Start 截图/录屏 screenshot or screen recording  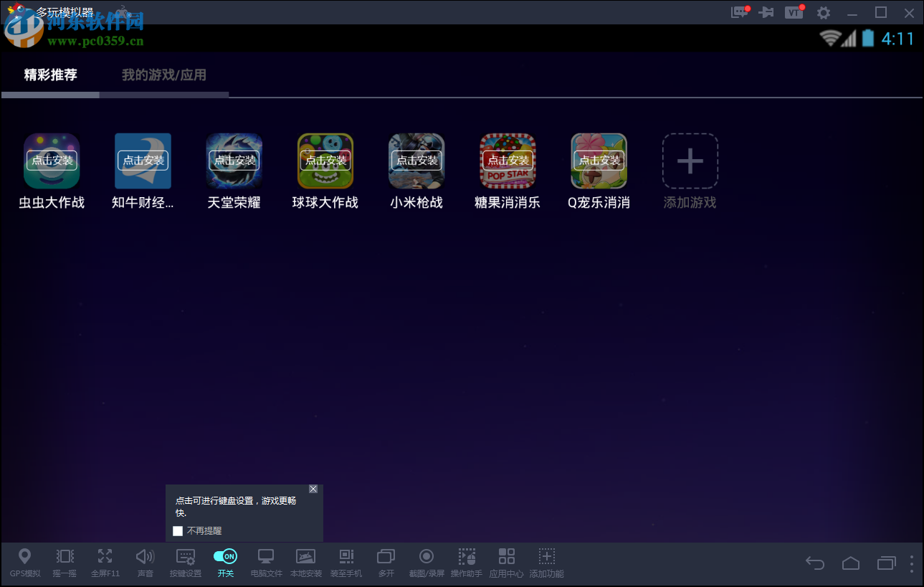click(427, 563)
